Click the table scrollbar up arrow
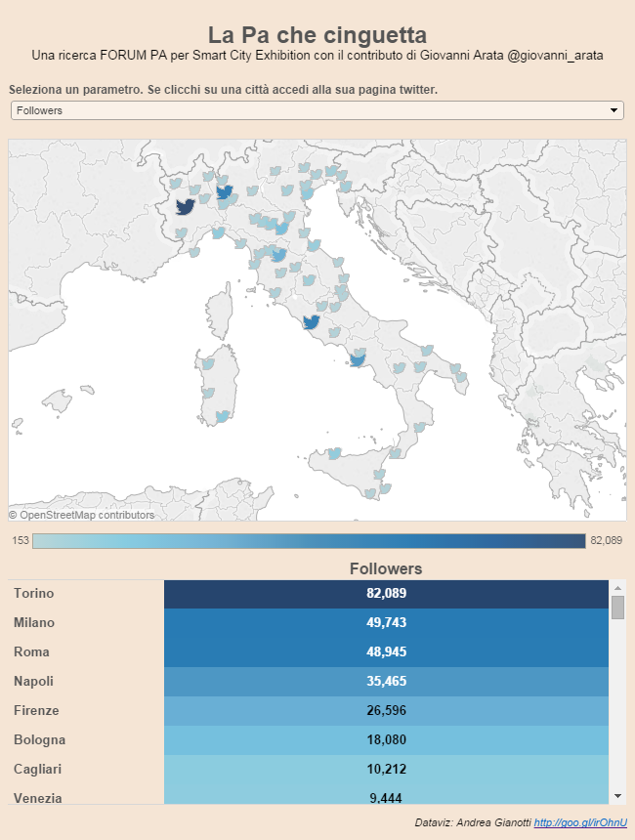This screenshot has width=635, height=840. click(617, 588)
